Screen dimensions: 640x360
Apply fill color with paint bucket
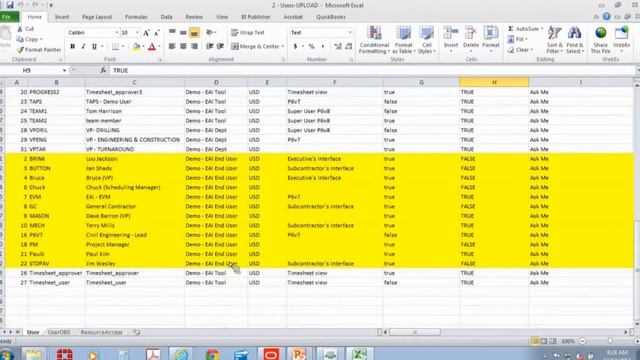pos(136,47)
